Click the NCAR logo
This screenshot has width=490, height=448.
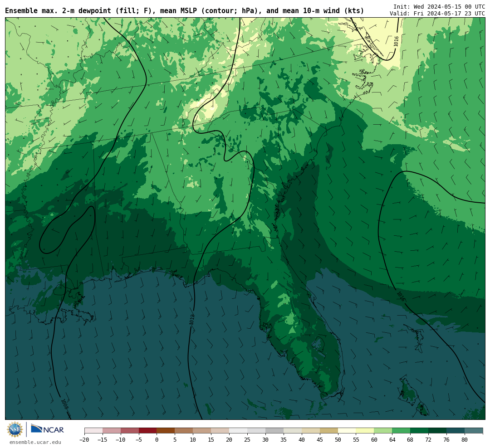tap(47, 429)
